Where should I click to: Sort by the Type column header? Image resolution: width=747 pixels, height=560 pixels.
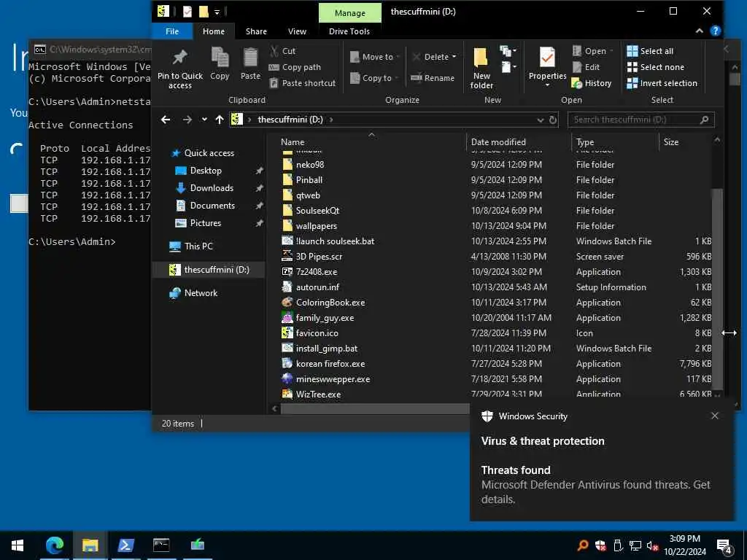click(x=615, y=142)
